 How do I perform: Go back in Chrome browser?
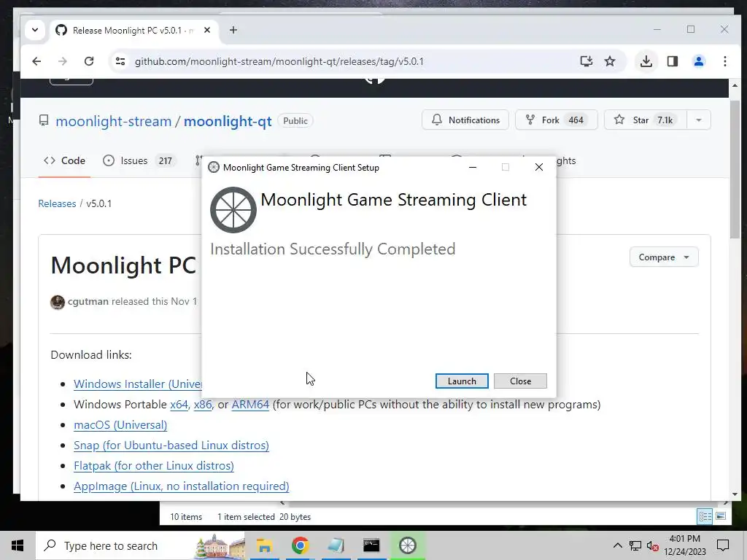36,61
